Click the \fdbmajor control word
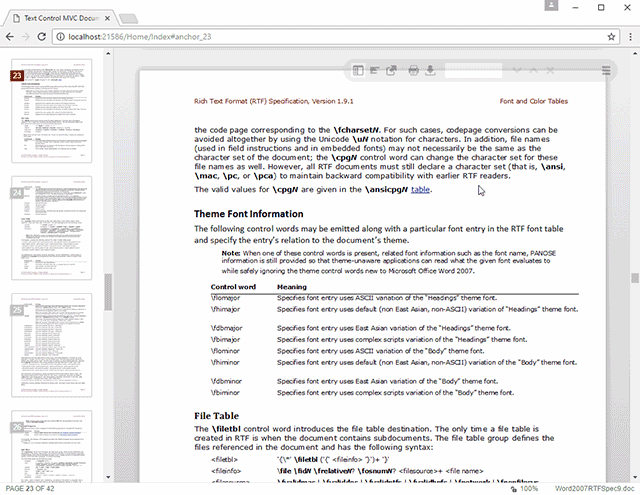Image resolution: width=640 pixels, height=495 pixels. 227,328
